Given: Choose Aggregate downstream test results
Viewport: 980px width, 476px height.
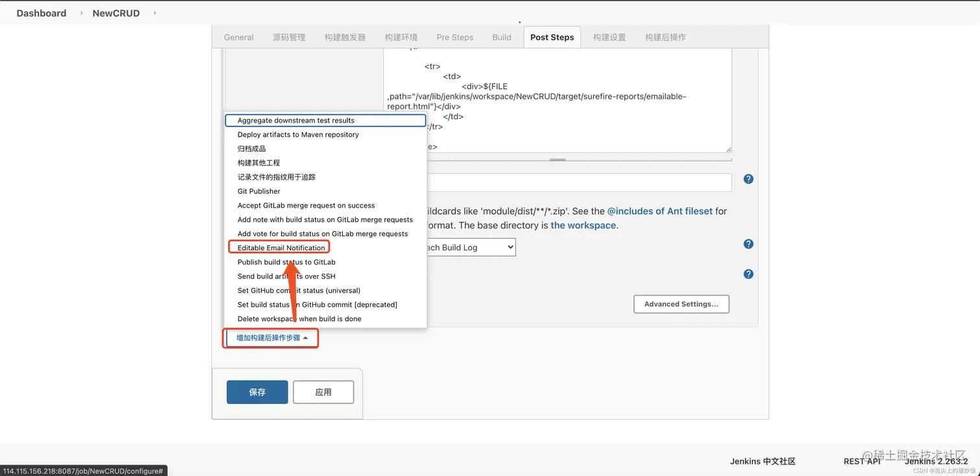Looking at the screenshot, I should pyautogui.click(x=325, y=120).
